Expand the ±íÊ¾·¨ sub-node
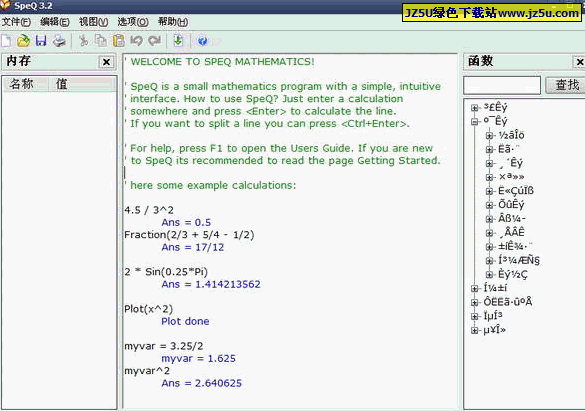The width and height of the screenshot is (585, 411). pyautogui.click(x=489, y=247)
